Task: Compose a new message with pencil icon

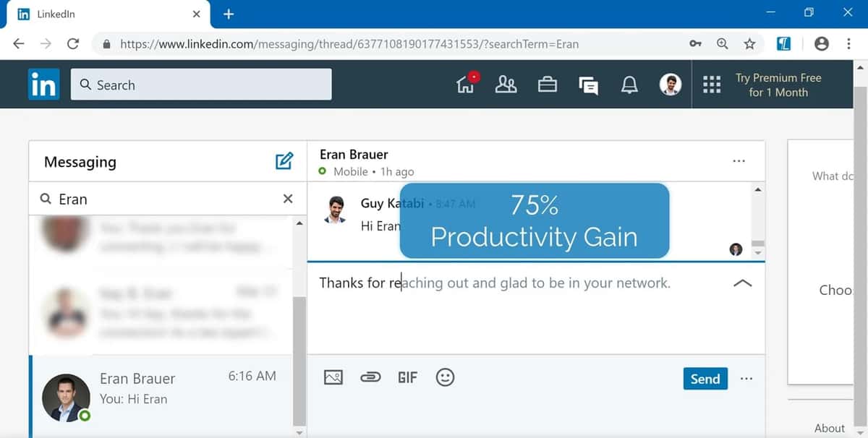Action: tap(284, 161)
